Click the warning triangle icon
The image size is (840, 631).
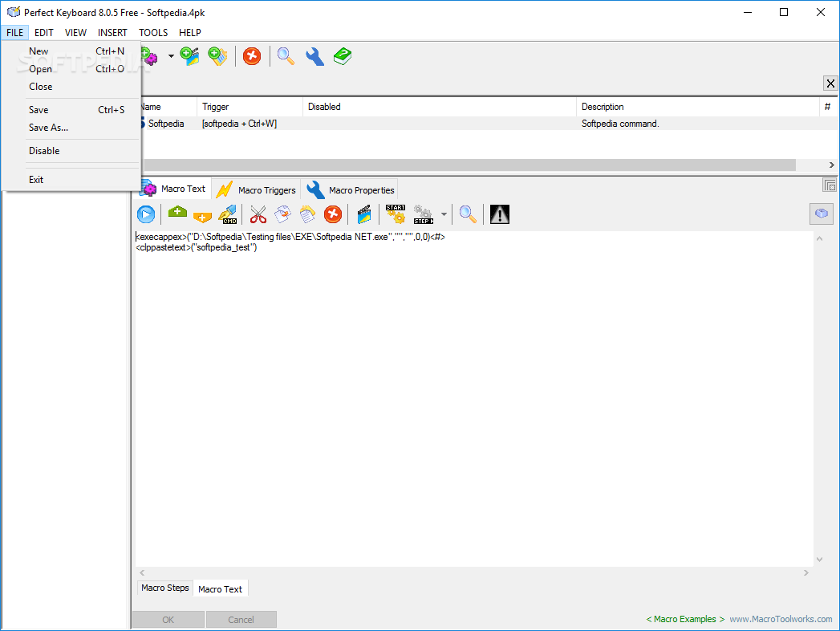[x=500, y=214]
